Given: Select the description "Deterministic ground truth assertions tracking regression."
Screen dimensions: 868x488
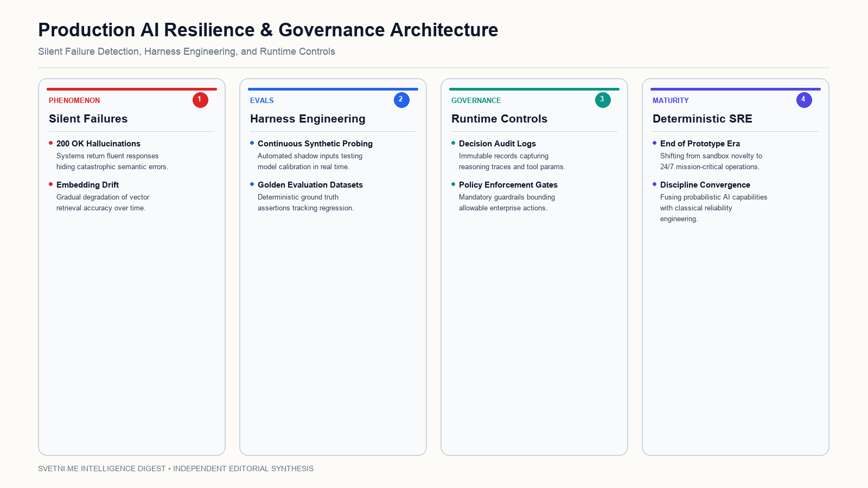Looking at the screenshot, I should coord(306,203).
